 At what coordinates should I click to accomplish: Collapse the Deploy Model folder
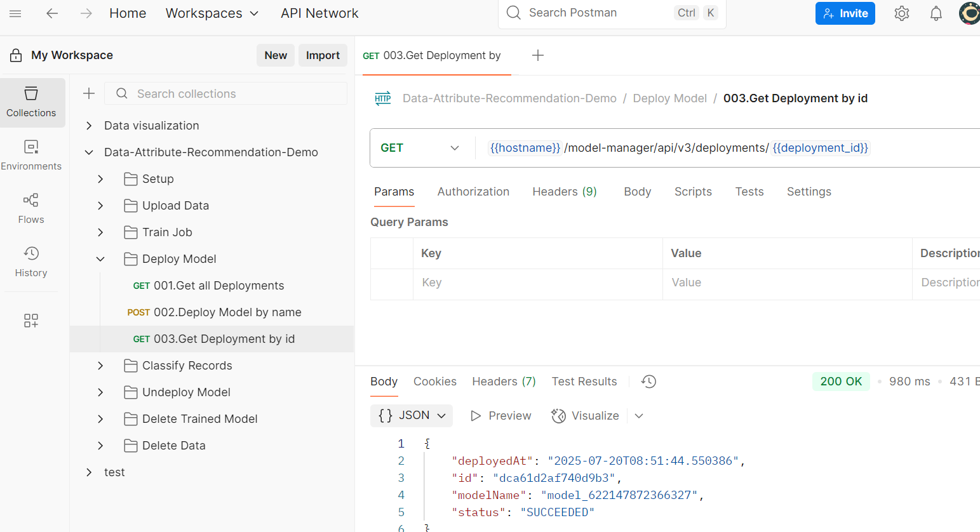100,259
